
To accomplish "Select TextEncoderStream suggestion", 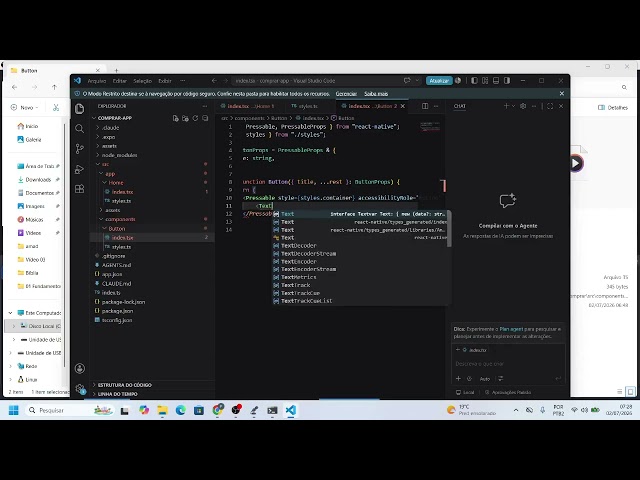I will [x=361, y=269].
